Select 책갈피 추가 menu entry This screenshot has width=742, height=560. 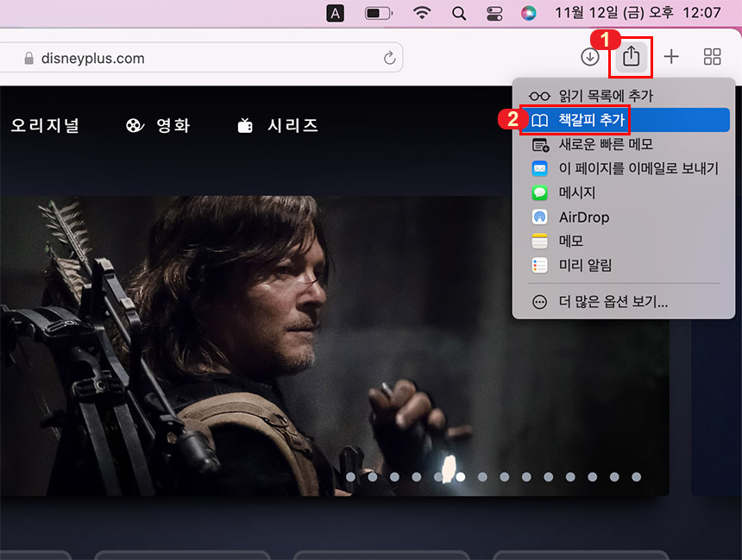tap(623, 120)
